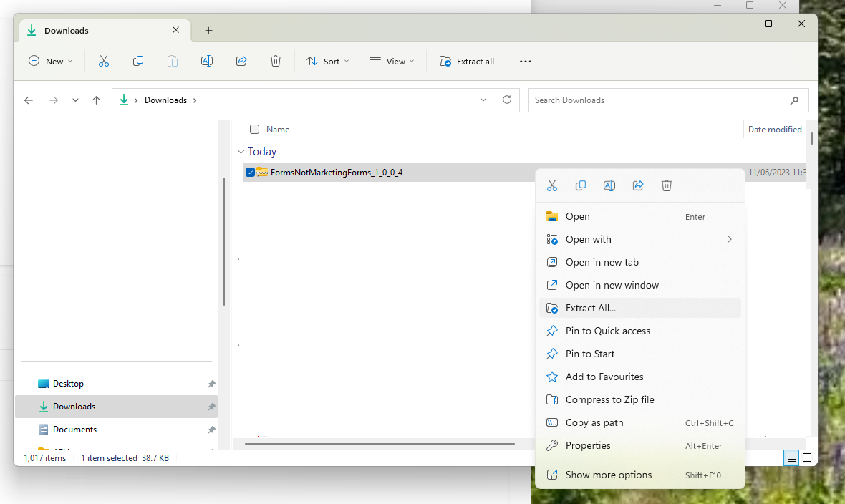
Task: Open Properties from the context menu
Action: click(639, 446)
